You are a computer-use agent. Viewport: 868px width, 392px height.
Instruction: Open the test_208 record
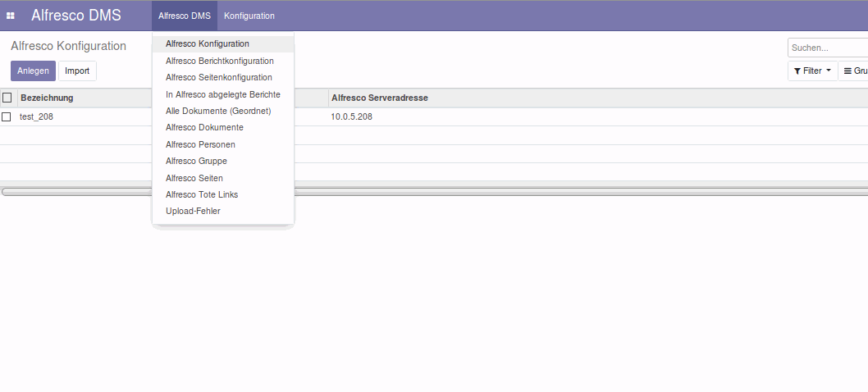tap(37, 116)
